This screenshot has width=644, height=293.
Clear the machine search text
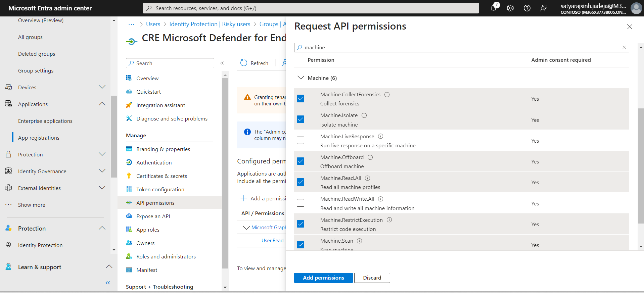pos(624,47)
